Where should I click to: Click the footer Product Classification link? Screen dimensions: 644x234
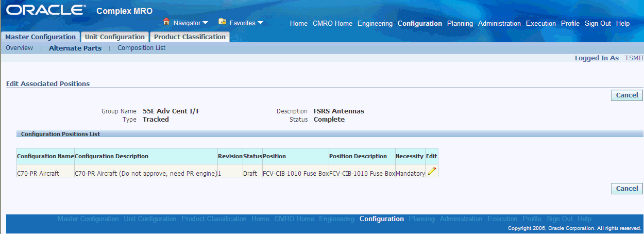[214, 219]
